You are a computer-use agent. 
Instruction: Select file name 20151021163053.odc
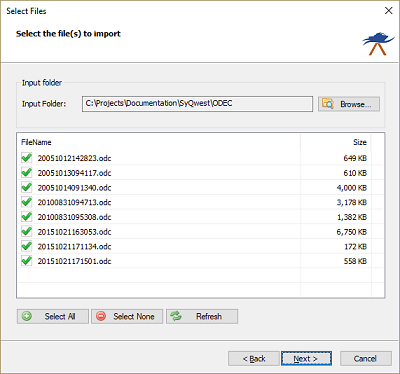tap(74, 232)
